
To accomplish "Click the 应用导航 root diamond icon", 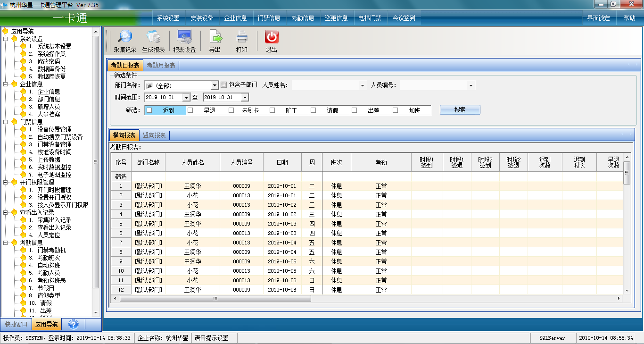I will tap(5, 31).
